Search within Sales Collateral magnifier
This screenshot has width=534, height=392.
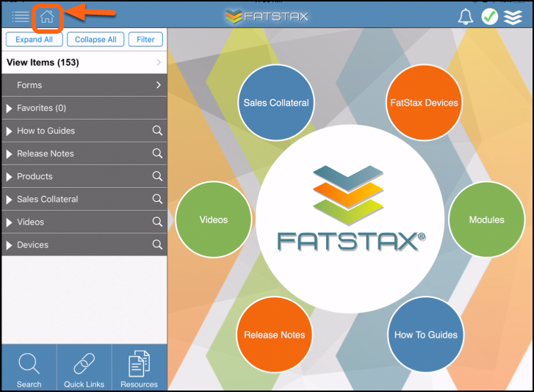coord(157,199)
